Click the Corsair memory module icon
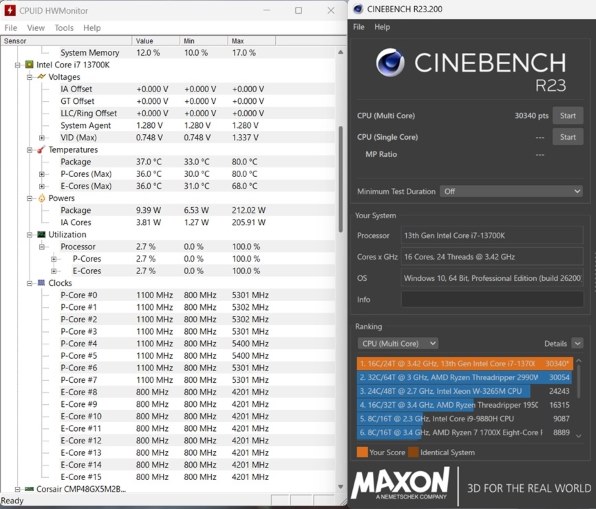The width and height of the screenshot is (596, 509). coord(29,489)
